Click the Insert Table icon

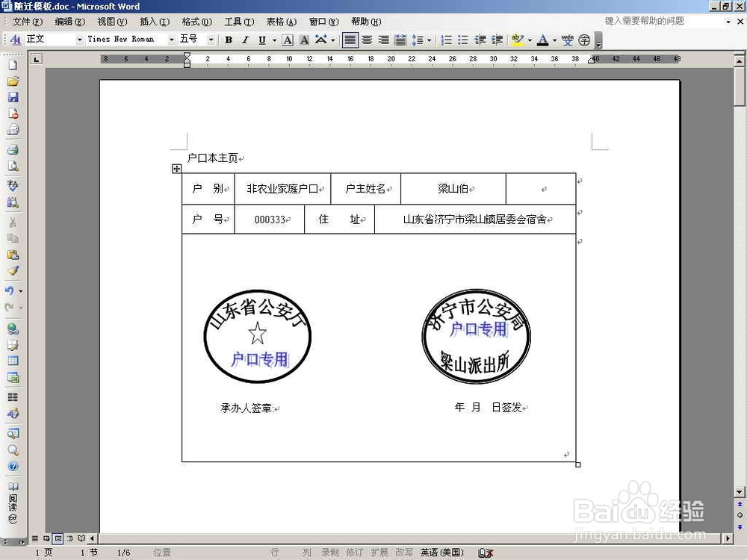pos(13,361)
